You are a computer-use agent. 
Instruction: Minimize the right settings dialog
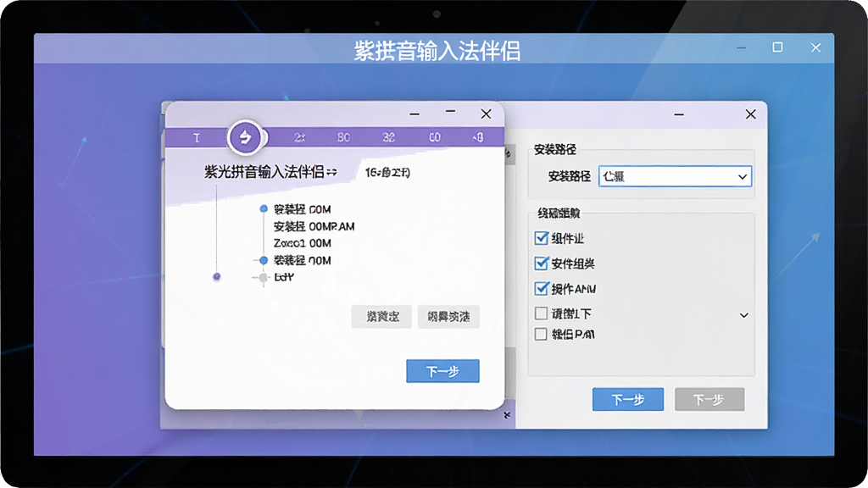[x=679, y=114]
